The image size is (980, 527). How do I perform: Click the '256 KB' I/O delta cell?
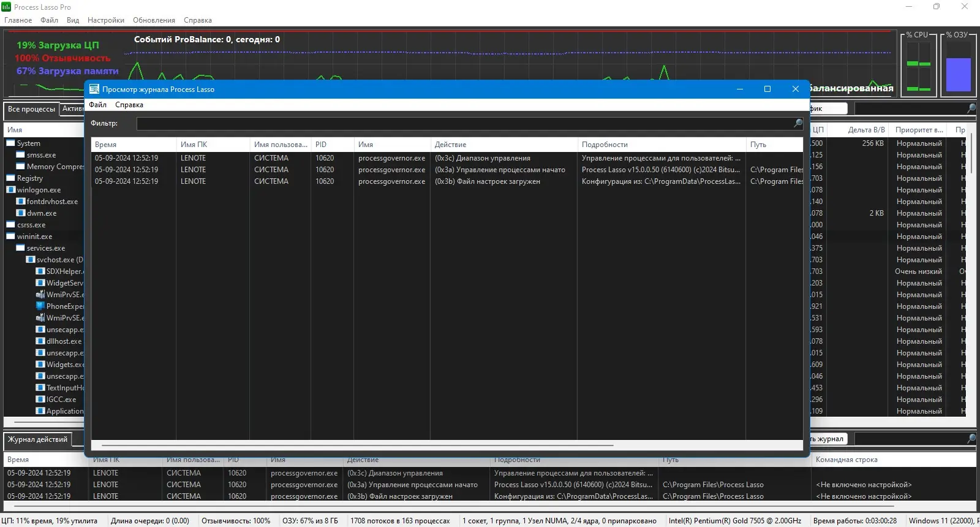tap(873, 143)
